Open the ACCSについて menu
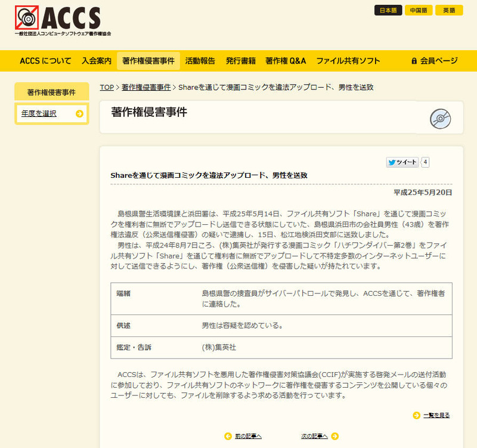 45,61
